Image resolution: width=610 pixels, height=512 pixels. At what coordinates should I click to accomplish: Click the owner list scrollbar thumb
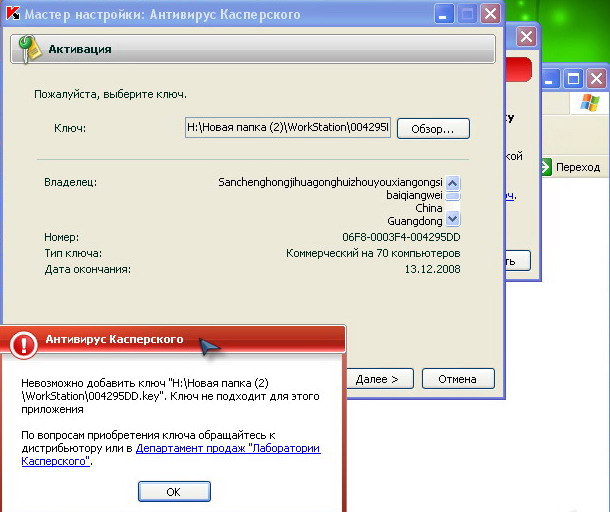click(452, 200)
